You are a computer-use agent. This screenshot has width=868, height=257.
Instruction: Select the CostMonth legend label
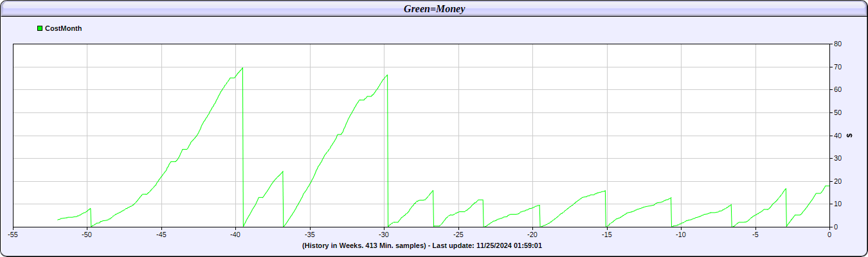(63, 28)
